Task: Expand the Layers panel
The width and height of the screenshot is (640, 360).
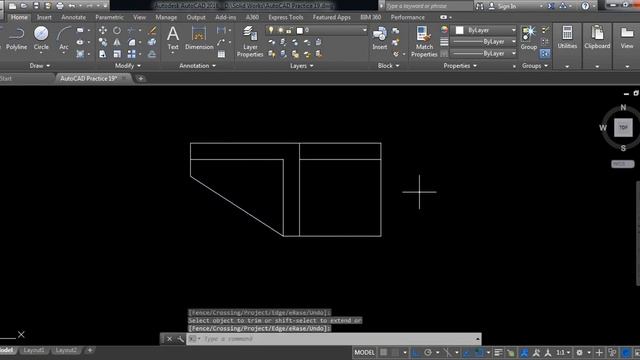Action: point(302,66)
